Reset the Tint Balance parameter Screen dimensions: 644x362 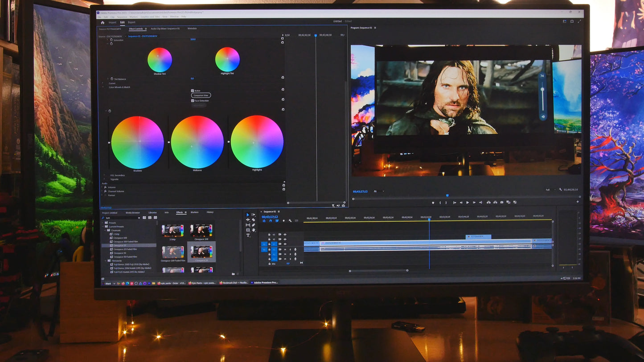[x=283, y=77]
